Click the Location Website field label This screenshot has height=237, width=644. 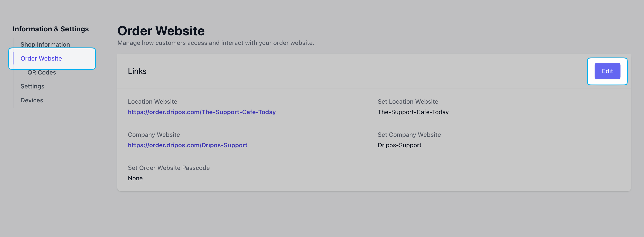coord(152,102)
